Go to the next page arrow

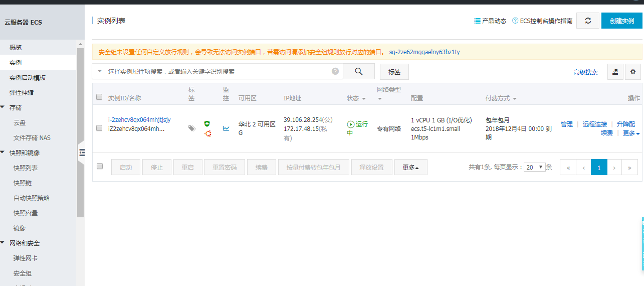tap(614, 168)
